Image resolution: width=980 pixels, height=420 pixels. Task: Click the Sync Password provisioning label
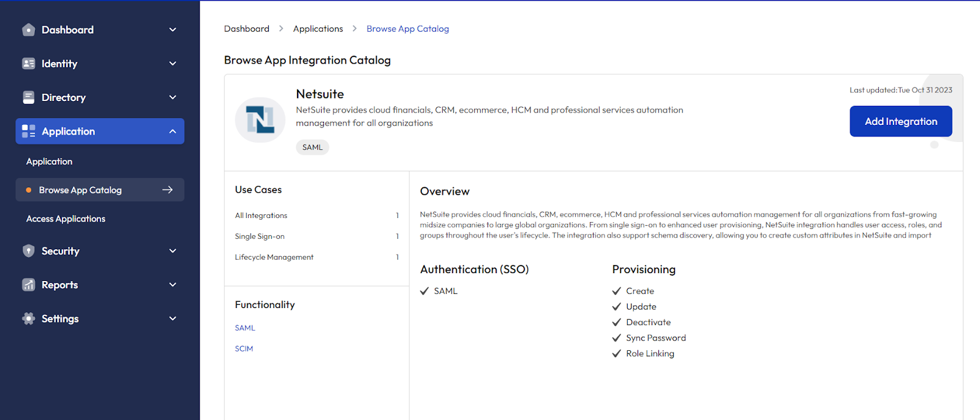(x=656, y=338)
